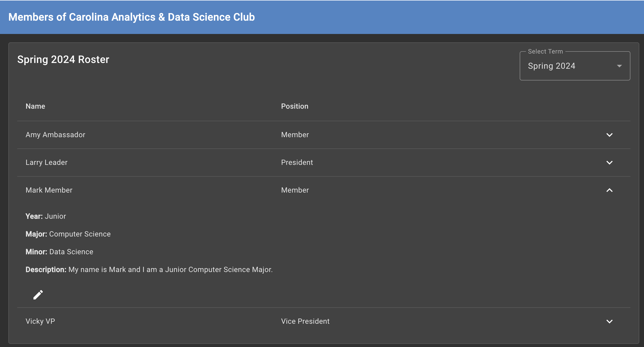The height and width of the screenshot is (347, 644).
Task: Collapse Mark Member's details with the up chevron
Action: pyautogui.click(x=610, y=190)
